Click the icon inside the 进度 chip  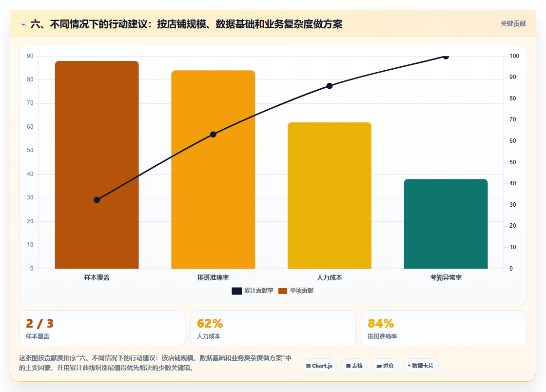(x=379, y=366)
